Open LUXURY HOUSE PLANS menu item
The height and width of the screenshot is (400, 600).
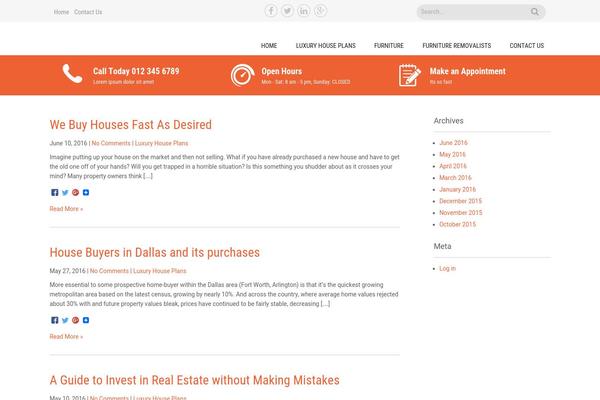click(x=326, y=46)
